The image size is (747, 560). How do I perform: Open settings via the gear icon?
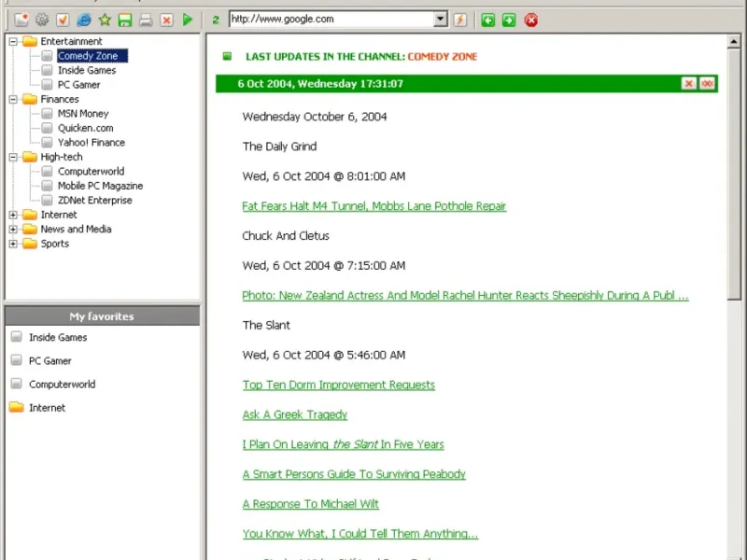[42, 20]
